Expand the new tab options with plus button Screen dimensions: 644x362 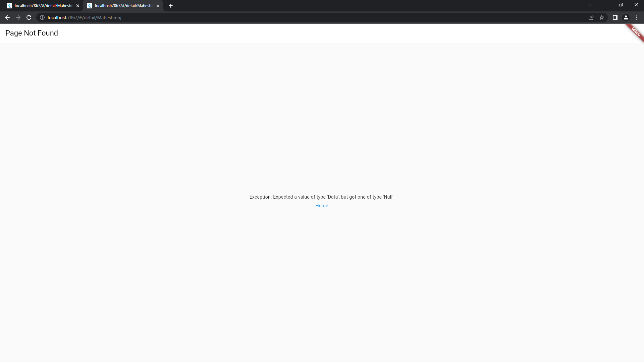(x=171, y=6)
